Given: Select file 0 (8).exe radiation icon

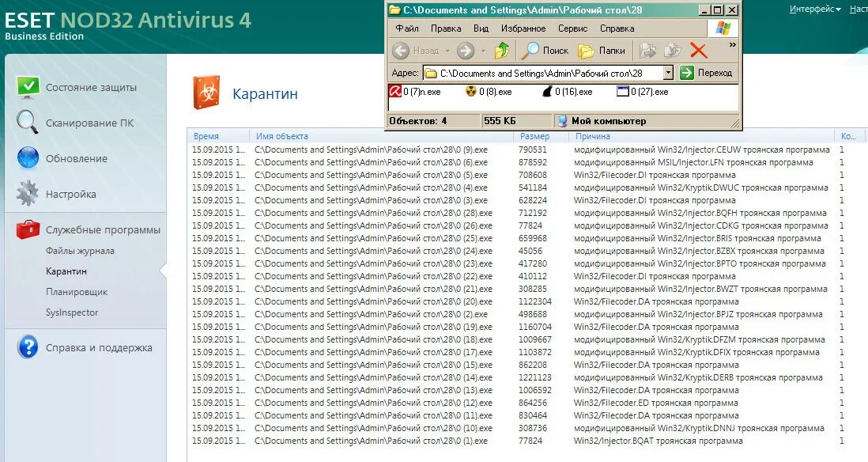Looking at the screenshot, I should click(x=471, y=92).
